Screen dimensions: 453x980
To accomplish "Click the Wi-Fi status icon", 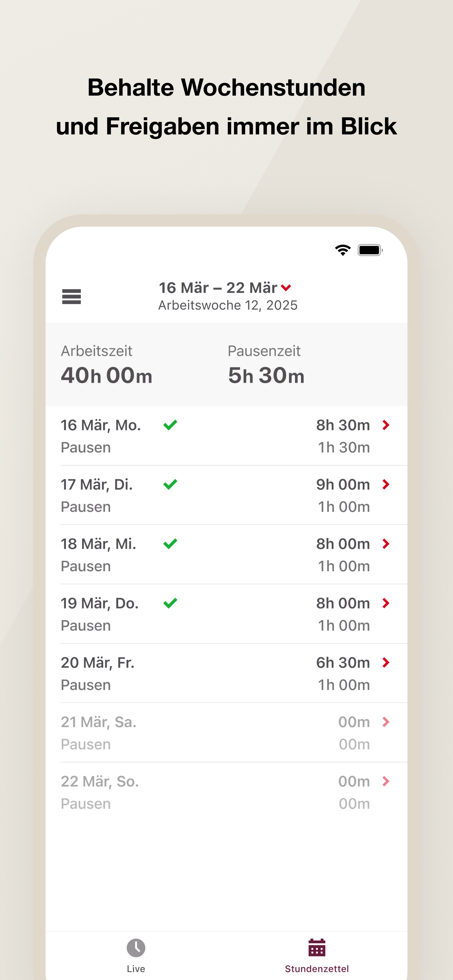I will tap(343, 250).
